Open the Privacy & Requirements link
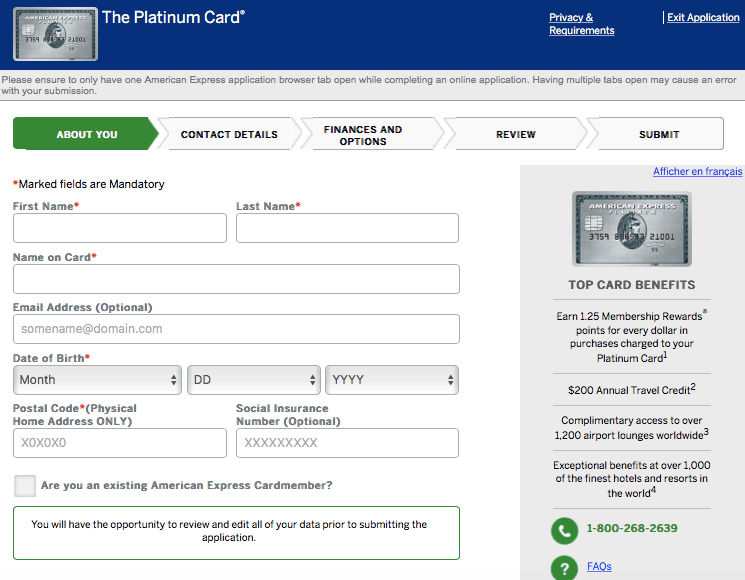Image resolution: width=745 pixels, height=580 pixels. 581,24
